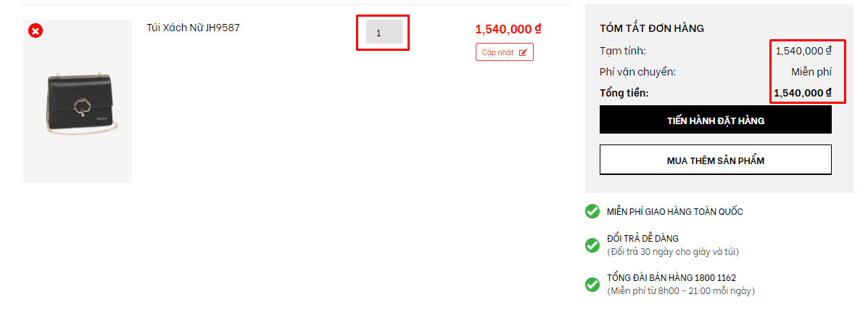
Task: Click the green check beside free nationwide shipping
Action: point(592,211)
